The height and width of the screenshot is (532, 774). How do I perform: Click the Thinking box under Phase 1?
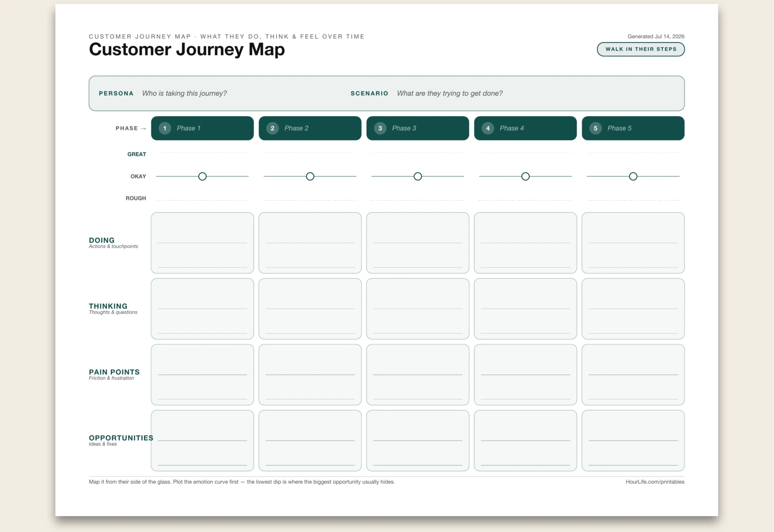[202, 309]
